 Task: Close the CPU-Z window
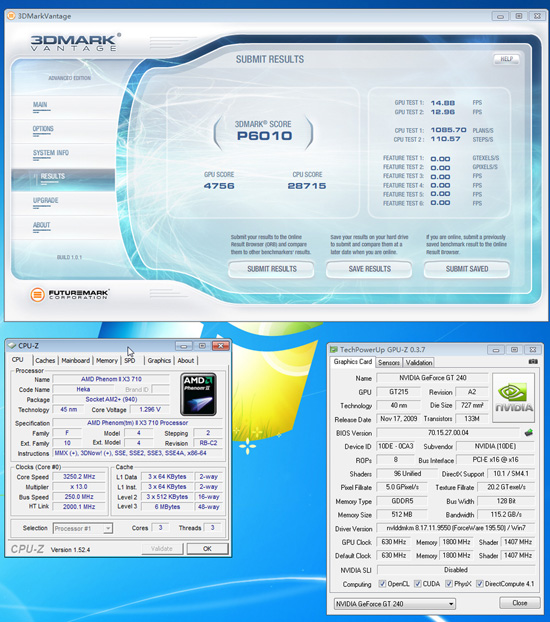pos(220,346)
